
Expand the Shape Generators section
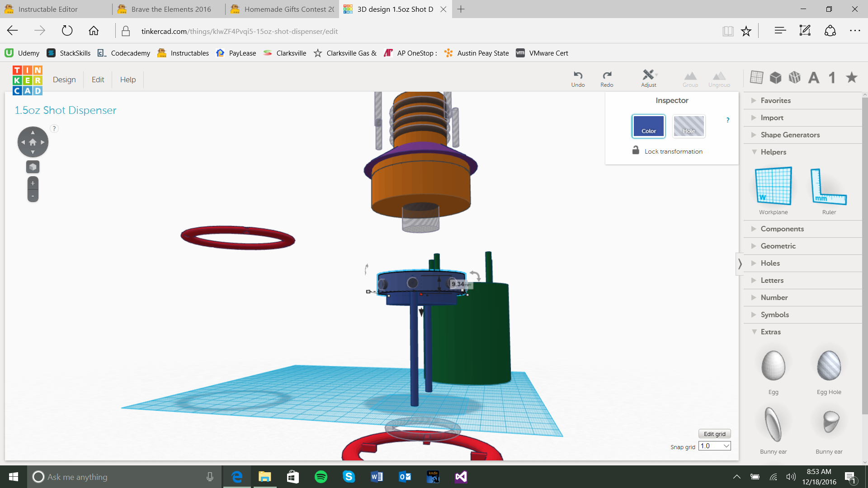pos(790,135)
